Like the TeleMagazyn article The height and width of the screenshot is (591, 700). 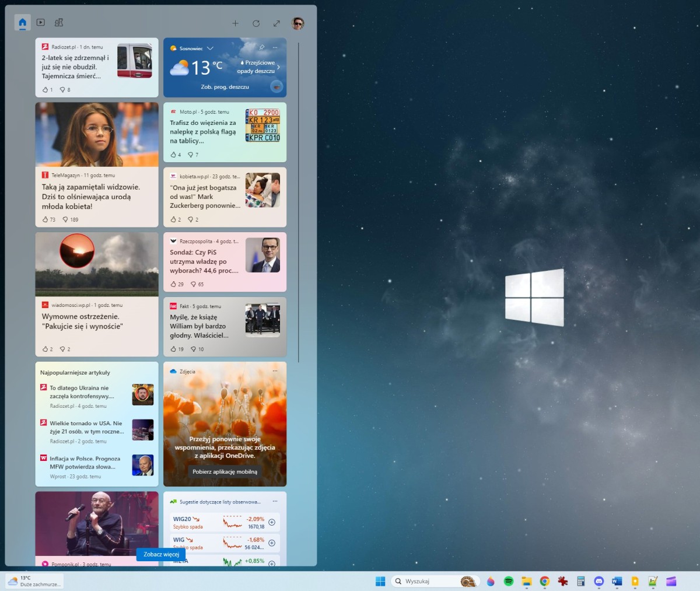tap(46, 219)
